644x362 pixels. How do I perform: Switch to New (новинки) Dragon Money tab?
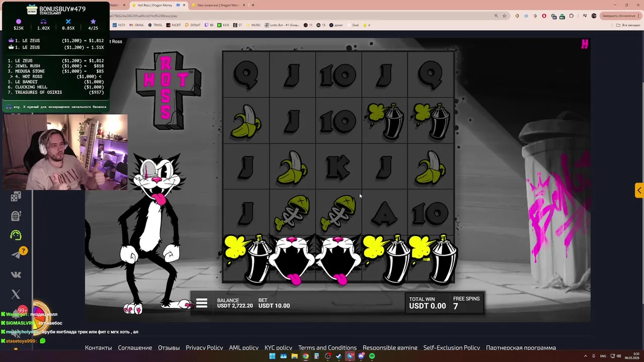(x=217, y=5)
